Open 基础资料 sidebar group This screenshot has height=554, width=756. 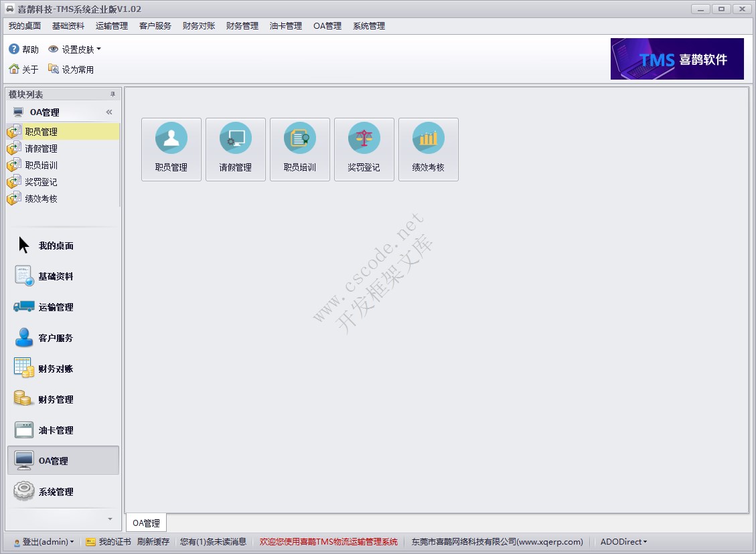(63, 276)
